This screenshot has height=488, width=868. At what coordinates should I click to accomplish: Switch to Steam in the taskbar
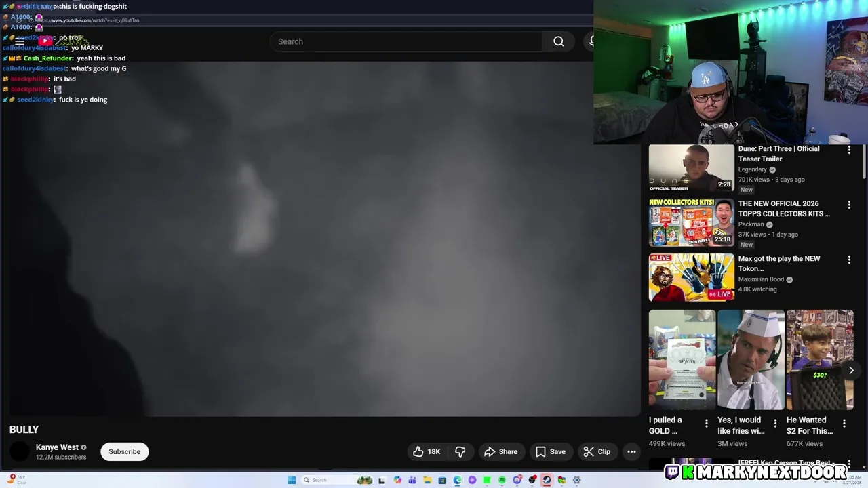point(547,480)
